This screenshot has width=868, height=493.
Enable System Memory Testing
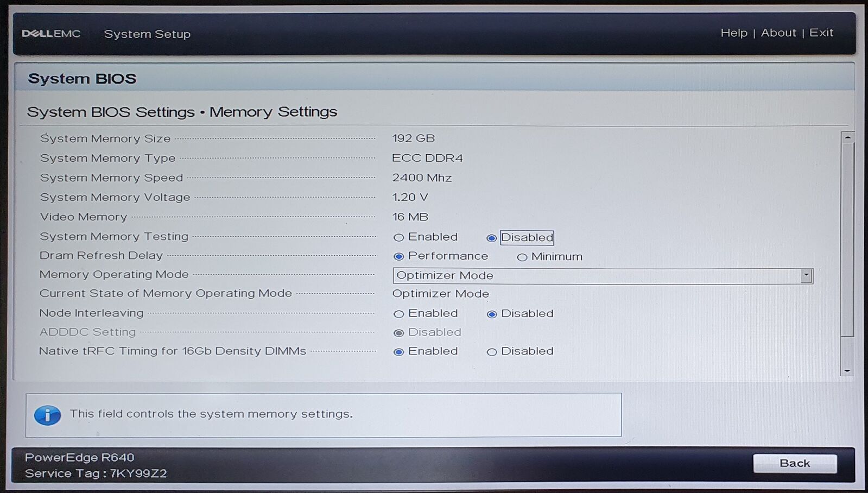(x=399, y=237)
